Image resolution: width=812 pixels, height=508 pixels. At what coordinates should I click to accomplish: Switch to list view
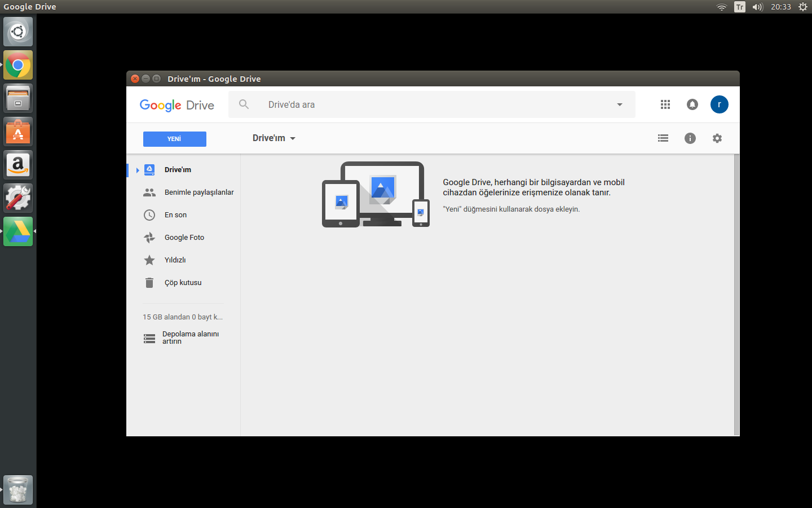(663, 138)
